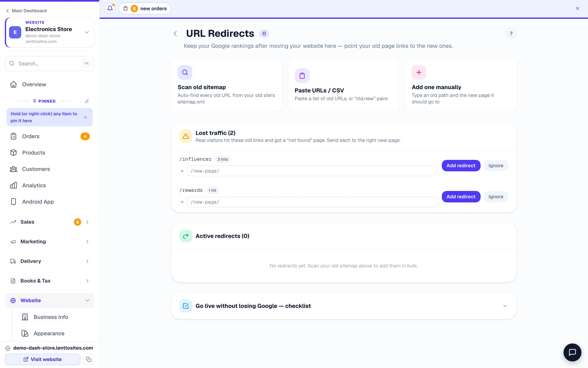Click the Active redirects arrow icon
The width and height of the screenshot is (588, 368).
point(186,236)
